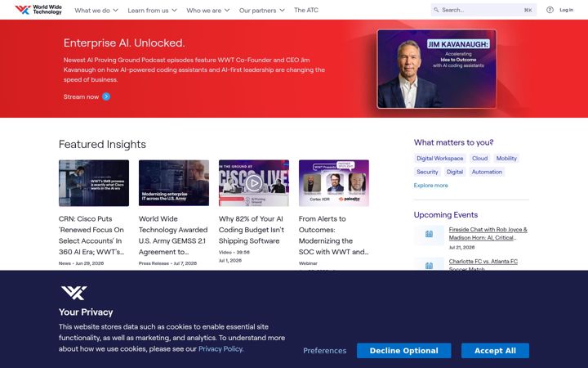This screenshot has width=588, height=368.
Task: Open World Wide Technology Awarded GEMSS title
Action: pyautogui.click(x=173, y=236)
